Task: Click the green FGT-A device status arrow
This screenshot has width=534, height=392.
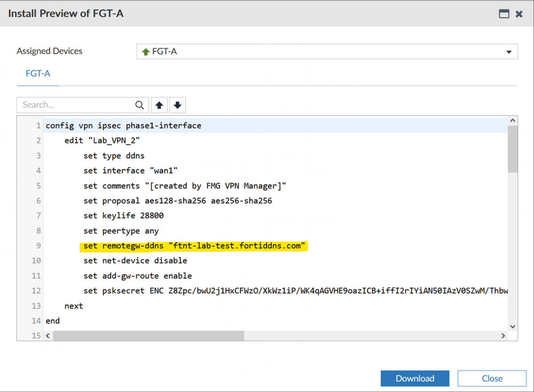Action: 145,52
